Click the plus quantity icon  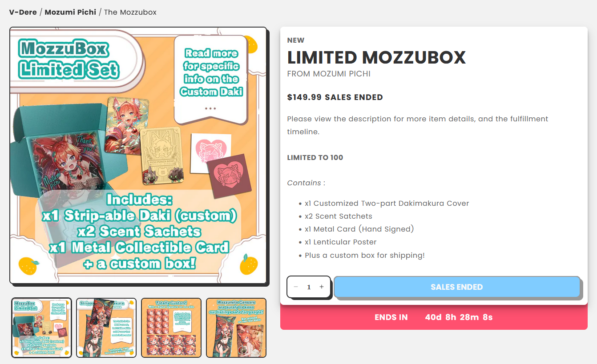[x=322, y=287]
